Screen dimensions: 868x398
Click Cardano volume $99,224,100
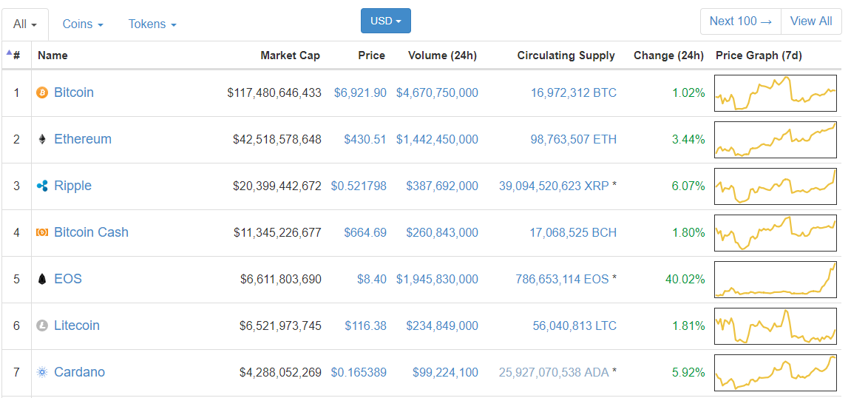tap(446, 372)
